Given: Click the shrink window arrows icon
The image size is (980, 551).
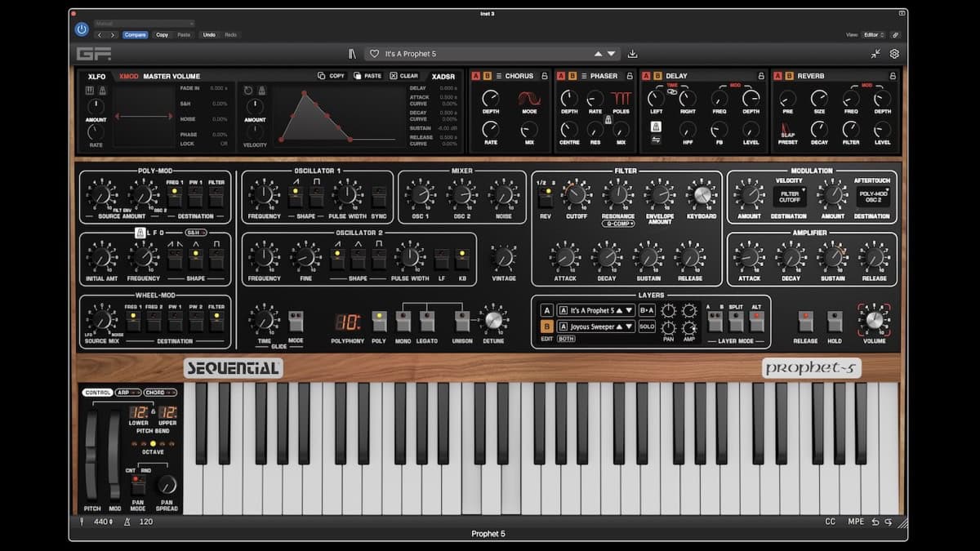Looking at the screenshot, I should [875, 54].
